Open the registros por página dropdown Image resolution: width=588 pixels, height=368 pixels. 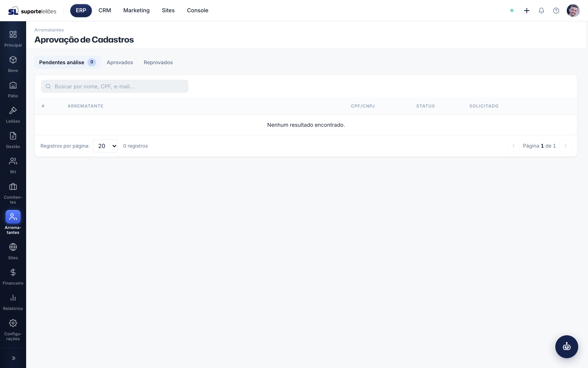(105, 146)
